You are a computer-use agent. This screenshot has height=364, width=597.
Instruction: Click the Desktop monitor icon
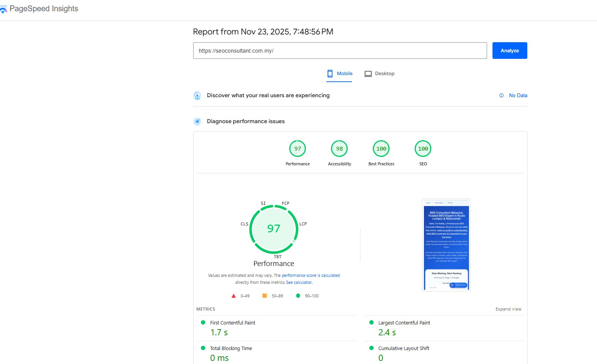click(368, 74)
